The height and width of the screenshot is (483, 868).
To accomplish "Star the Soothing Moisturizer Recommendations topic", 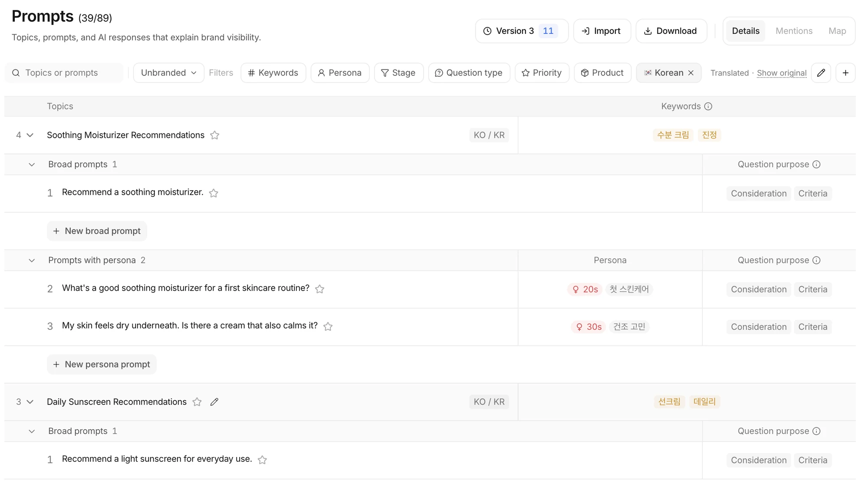I will 214,135.
